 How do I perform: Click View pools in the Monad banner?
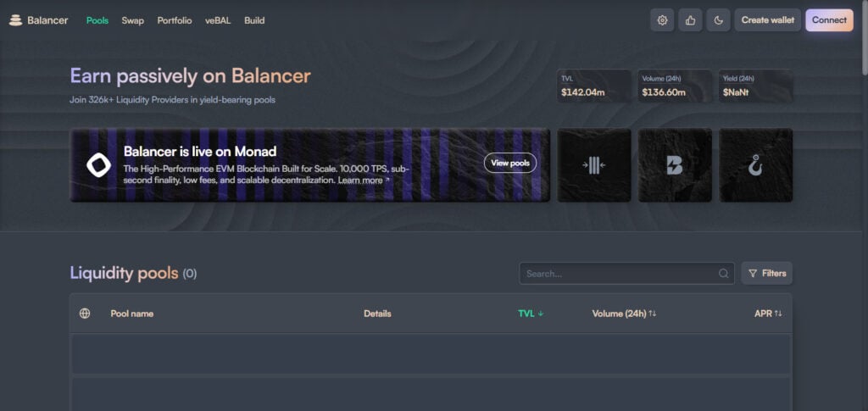point(510,164)
